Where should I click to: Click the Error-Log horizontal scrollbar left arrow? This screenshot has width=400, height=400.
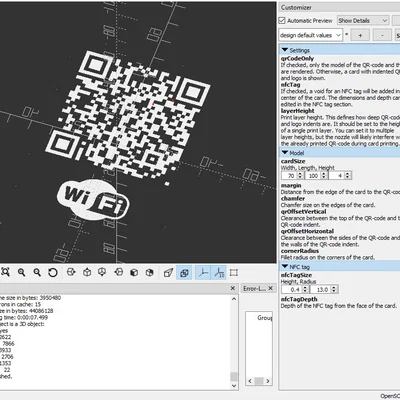(250, 381)
